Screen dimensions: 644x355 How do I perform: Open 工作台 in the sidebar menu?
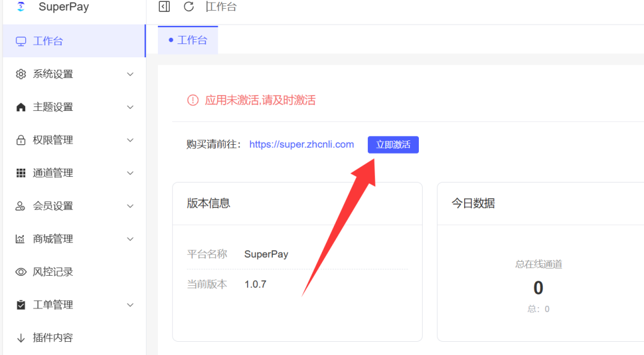[48, 42]
